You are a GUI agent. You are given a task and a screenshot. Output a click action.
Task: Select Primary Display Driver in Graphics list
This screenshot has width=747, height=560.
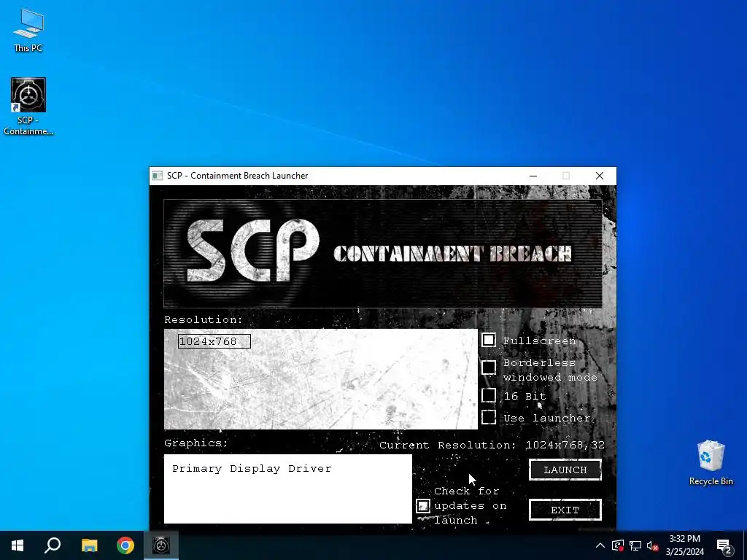click(252, 469)
